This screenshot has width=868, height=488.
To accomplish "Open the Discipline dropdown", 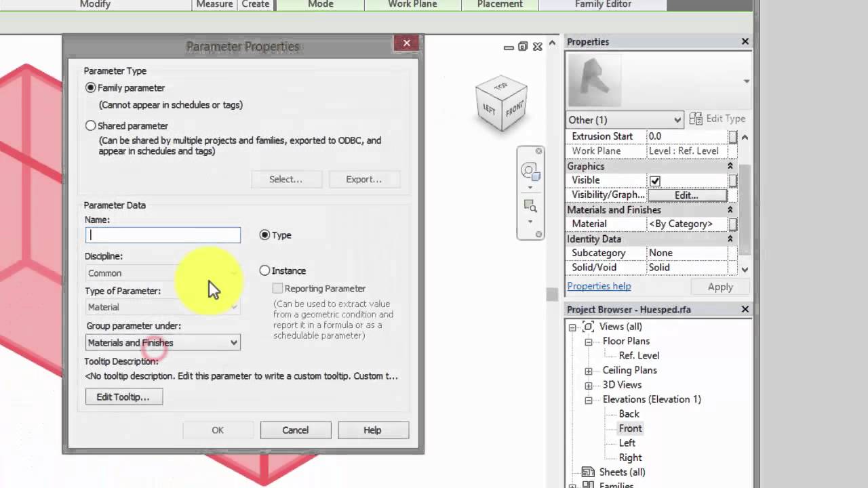I will click(x=163, y=273).
